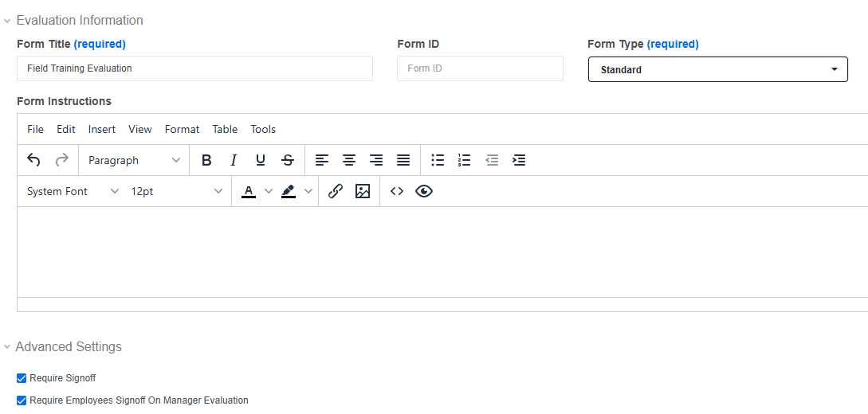Open the 12pt font size dropdown
Screen dimensions: 868x414
pos(176,191)
